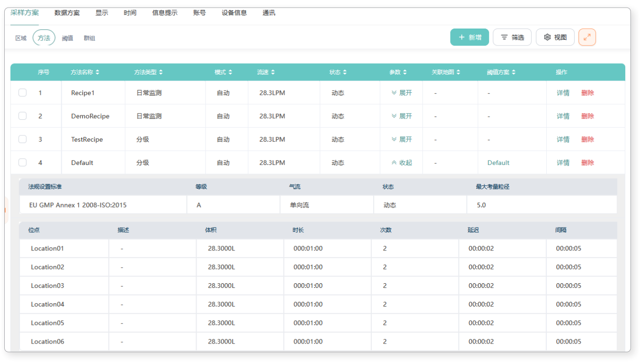Collapse parameters of the Default method
Viewport: 640px width, 364px height.
point(402,163)
